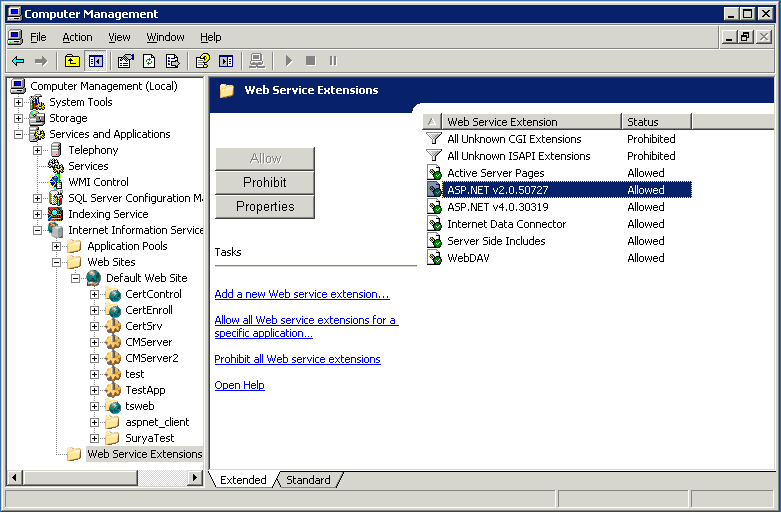Expand the Indexing Service node
781x513 pixels.
point(37,214)
